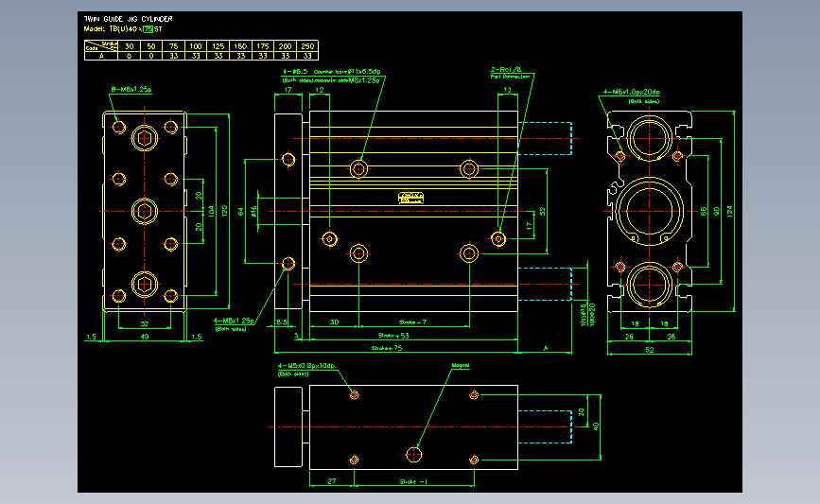
Task: Click the Stroke - 7 dimension text
Action: 412,322
